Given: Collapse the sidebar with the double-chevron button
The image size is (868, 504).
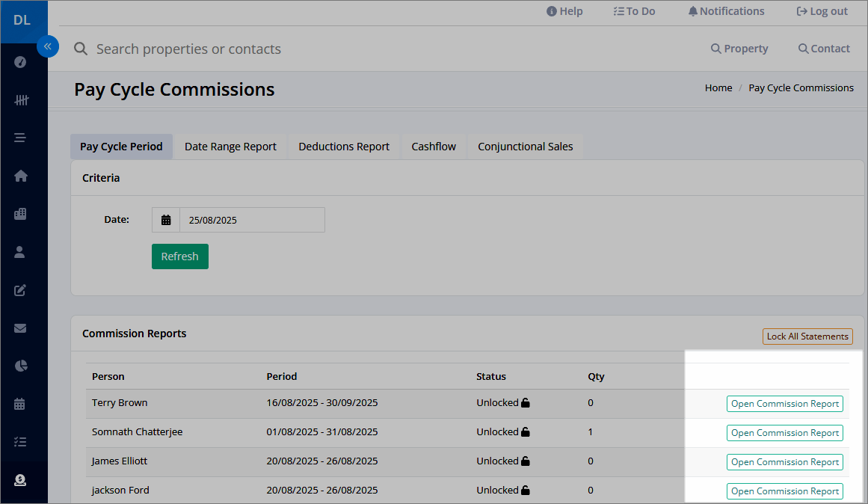Looking at the screenshot, I should [x=48, y=46].
